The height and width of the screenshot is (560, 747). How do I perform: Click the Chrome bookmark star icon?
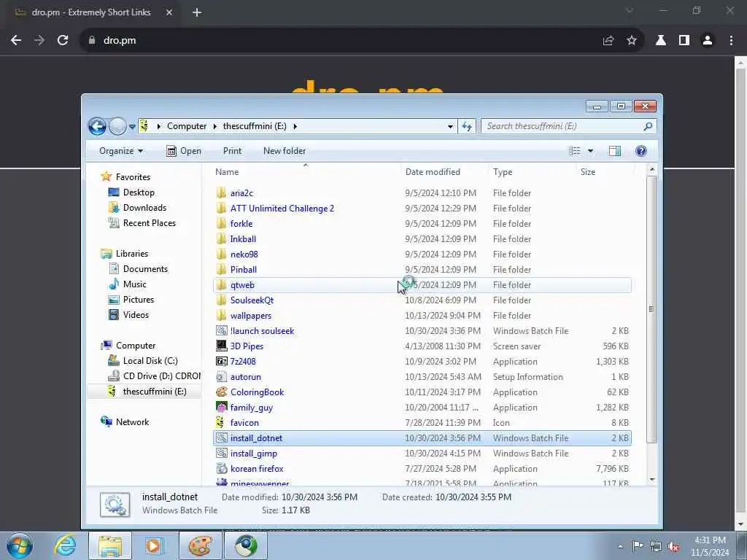(632, 41)
